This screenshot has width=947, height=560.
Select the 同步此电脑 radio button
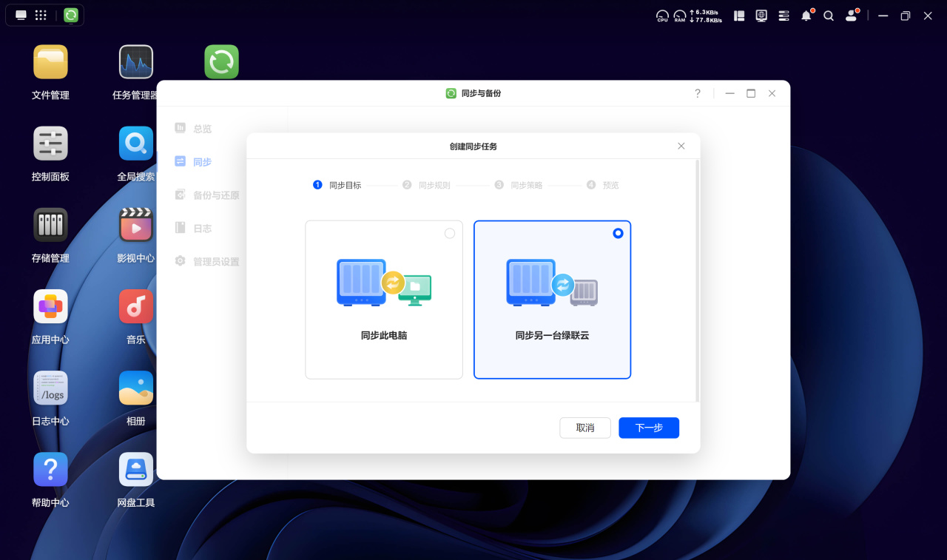click(x=450, y=234)
